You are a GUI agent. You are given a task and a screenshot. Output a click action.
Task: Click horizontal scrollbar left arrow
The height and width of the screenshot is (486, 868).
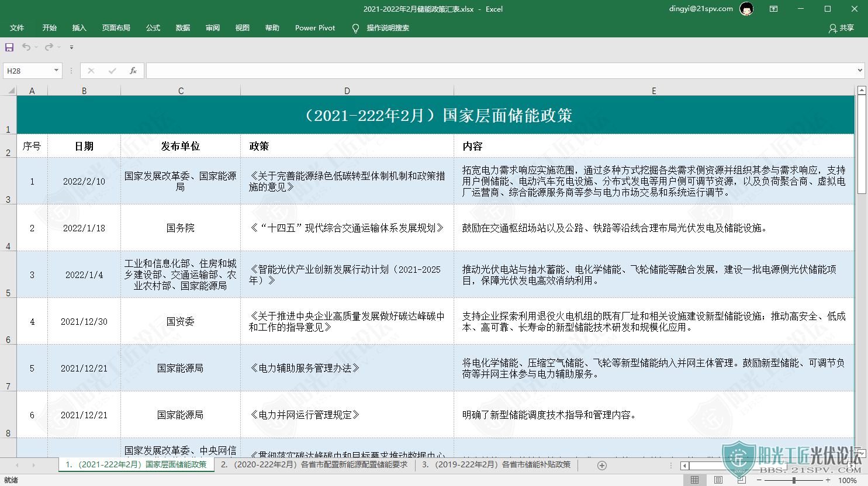[684, 466]
